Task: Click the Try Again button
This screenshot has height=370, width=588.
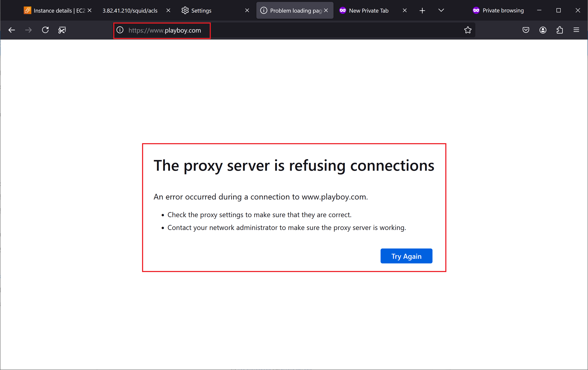Action: click(406, 256)
